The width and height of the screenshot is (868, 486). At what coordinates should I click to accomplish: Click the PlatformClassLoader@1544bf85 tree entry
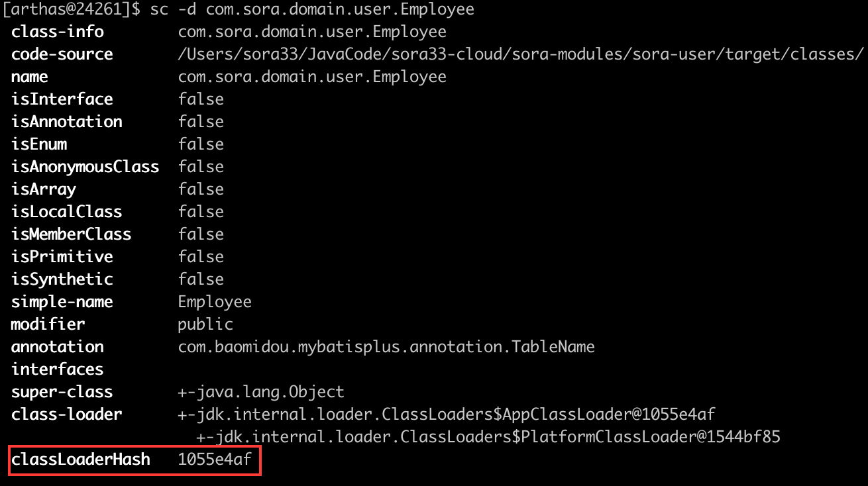point(488,437)
